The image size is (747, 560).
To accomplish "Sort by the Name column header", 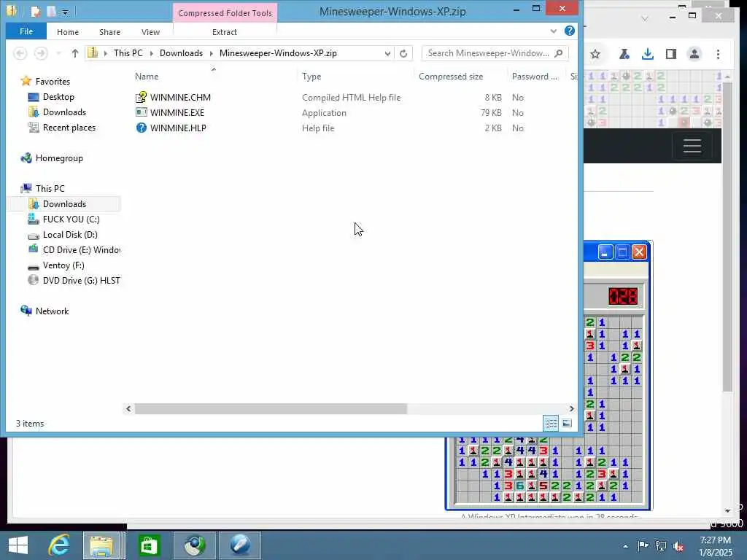I will click(x=147, y=76).
